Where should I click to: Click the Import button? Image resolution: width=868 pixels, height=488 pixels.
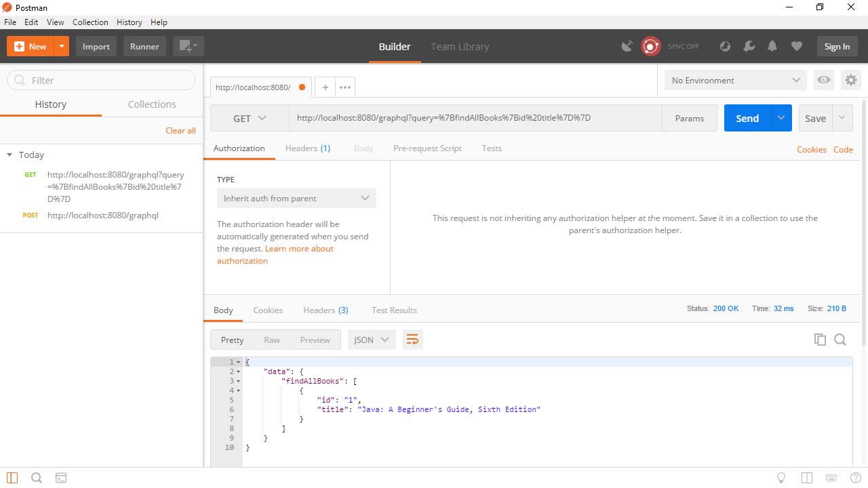[96, 46]
